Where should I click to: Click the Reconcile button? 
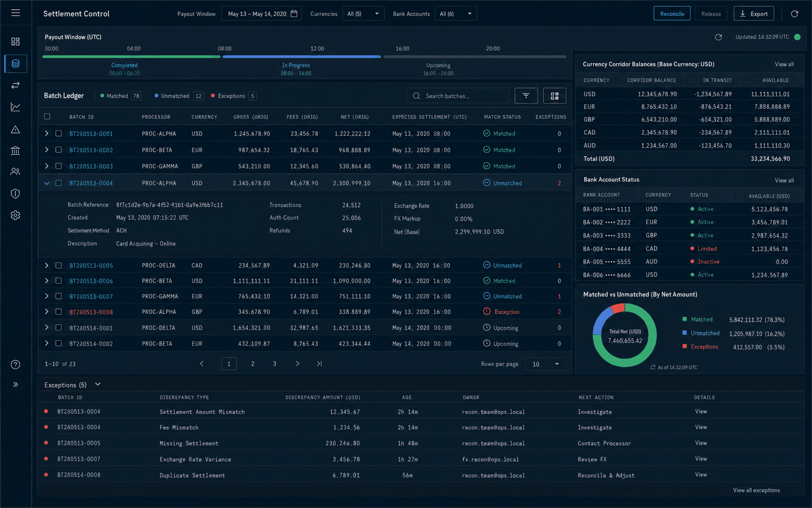pos(672,14)
